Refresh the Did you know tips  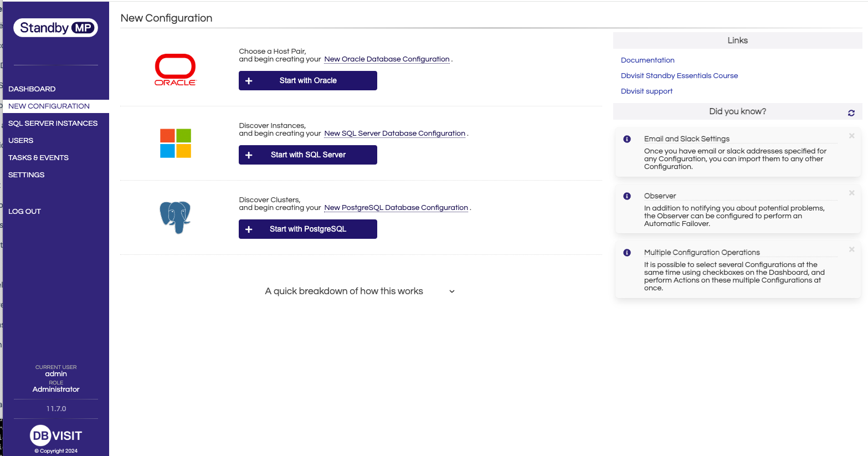(x=851, y=112)
